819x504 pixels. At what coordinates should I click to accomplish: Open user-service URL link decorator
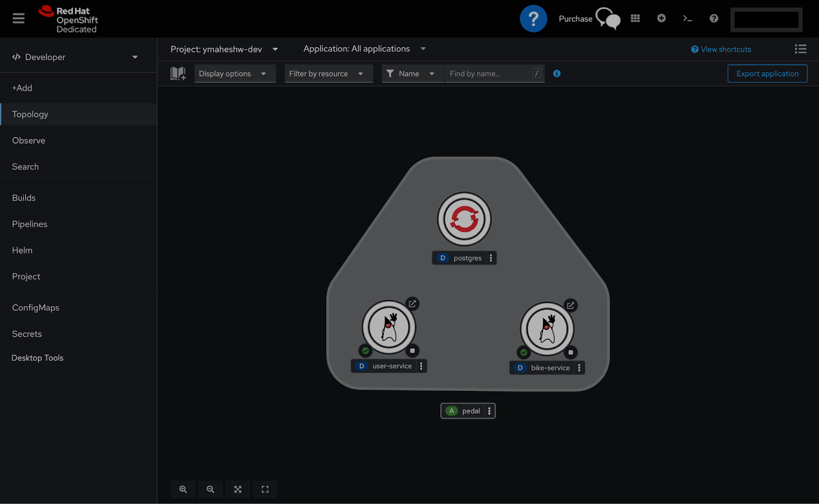[x=412, y=303]
